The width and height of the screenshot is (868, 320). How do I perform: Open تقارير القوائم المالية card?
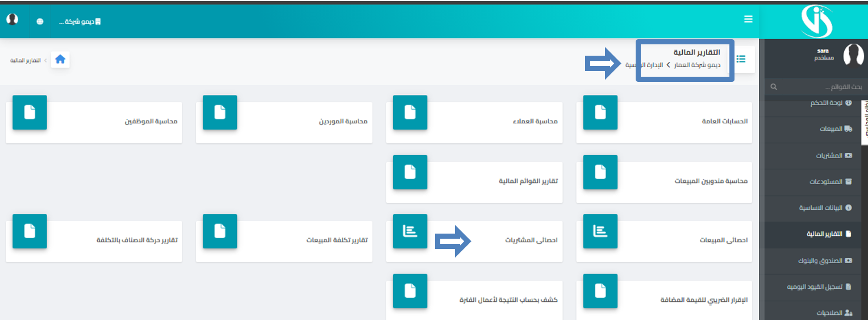point(474,182)
